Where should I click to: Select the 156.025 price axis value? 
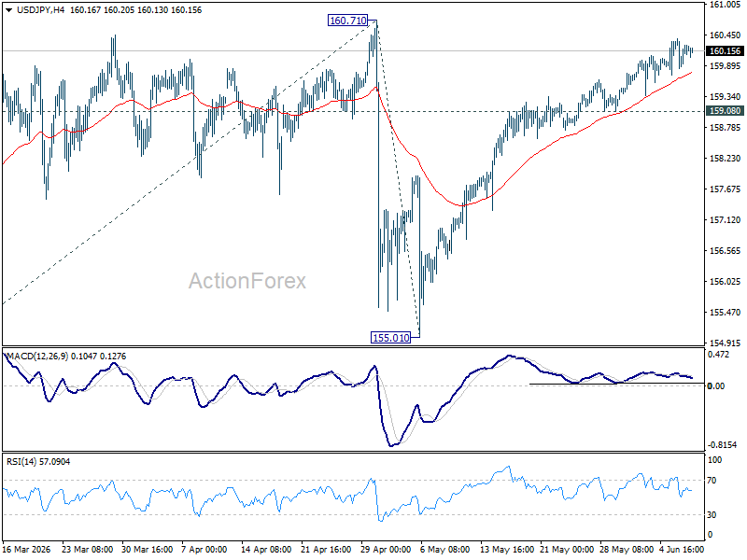(726, 282)
